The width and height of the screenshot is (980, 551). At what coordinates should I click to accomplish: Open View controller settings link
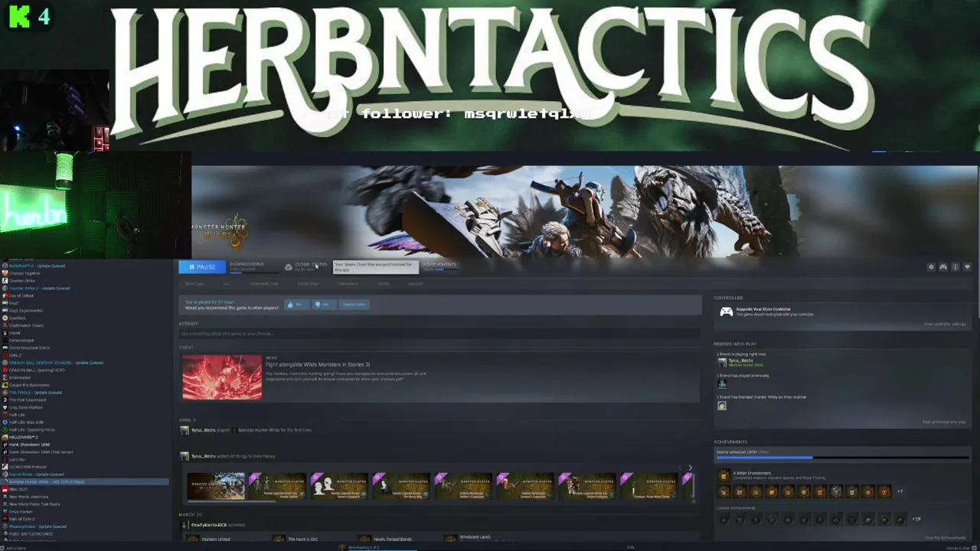point(946,324)
